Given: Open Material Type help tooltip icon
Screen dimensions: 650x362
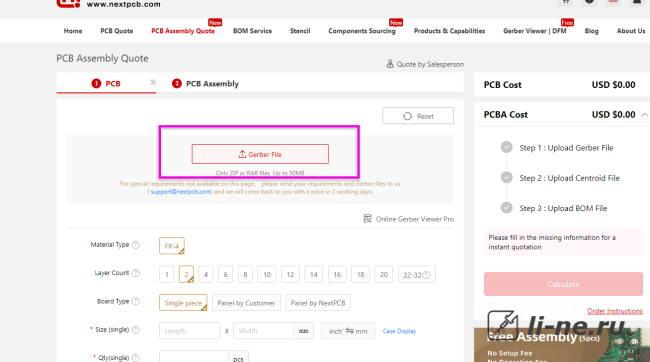Looking at the screenshot, I should pyautogui.click(x=136, y=245).
